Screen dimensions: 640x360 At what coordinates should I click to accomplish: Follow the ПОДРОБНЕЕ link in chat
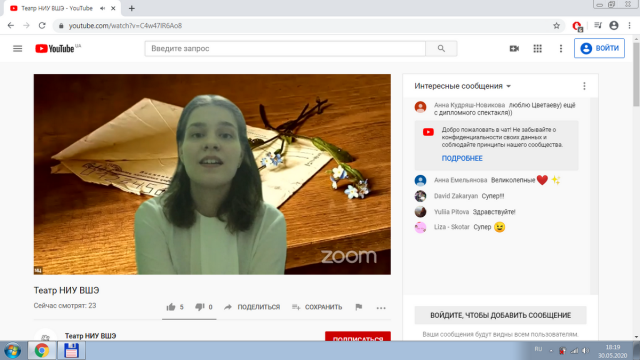[462, 158]
